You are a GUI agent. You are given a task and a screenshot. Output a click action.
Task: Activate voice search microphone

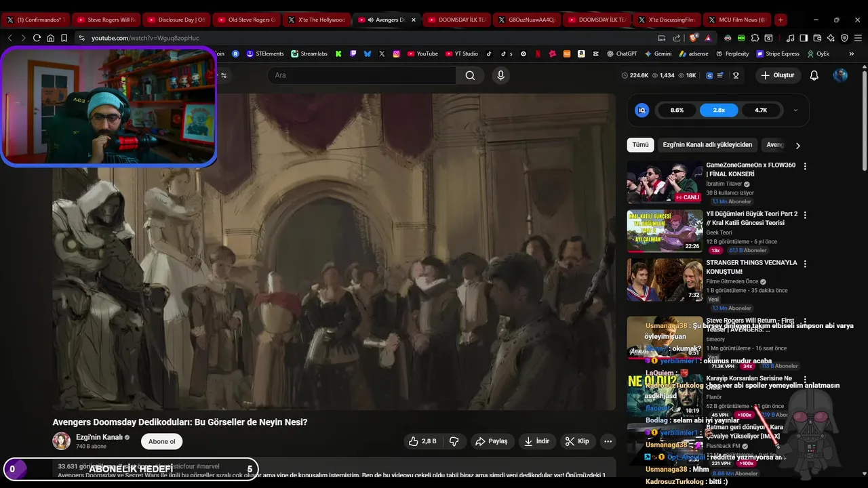(501, 75)
